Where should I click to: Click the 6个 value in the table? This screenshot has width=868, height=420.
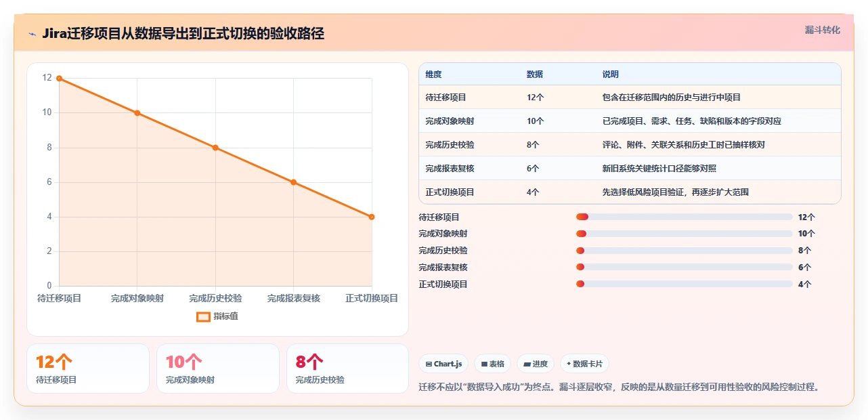[x=534, y=169]
